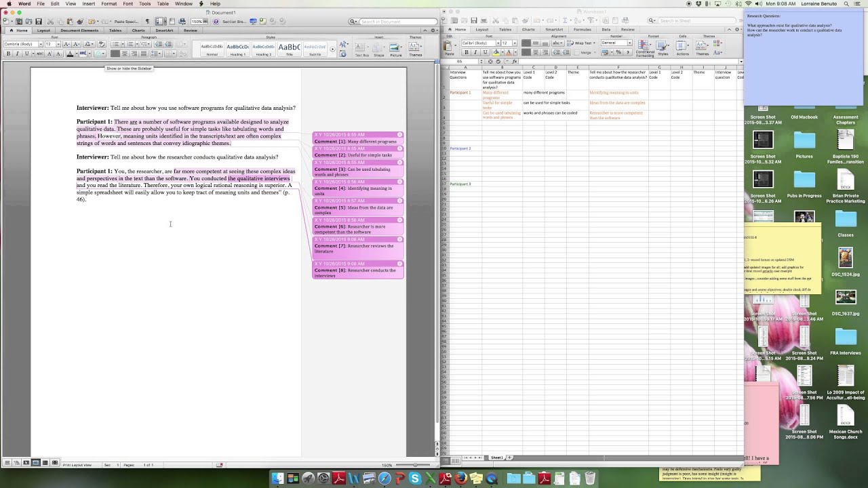Screen dimensions: 868x488
Task: Toggle Italic in the Excel ribbon
Action: point(474,52)
